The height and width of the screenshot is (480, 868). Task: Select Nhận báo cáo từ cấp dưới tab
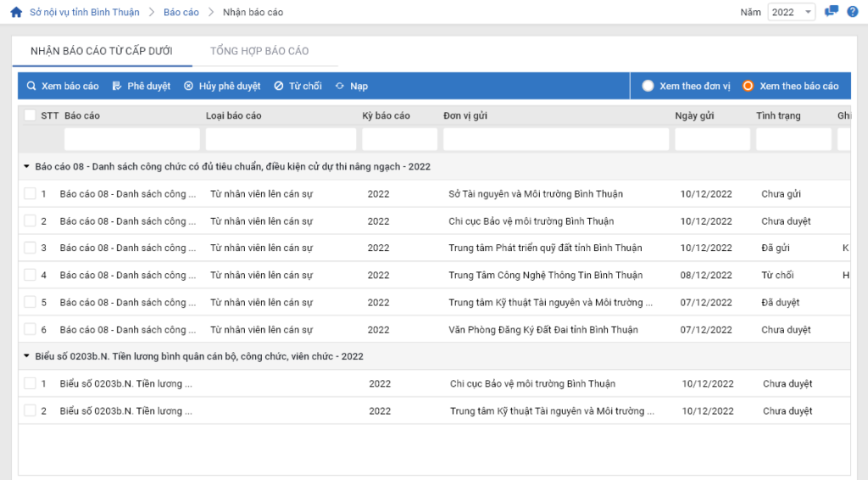(101, 51)
